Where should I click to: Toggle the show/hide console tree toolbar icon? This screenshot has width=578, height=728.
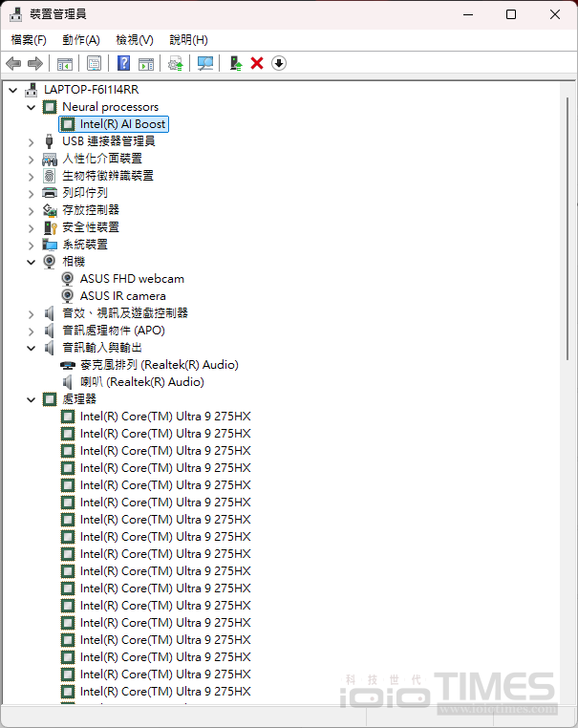65,63
